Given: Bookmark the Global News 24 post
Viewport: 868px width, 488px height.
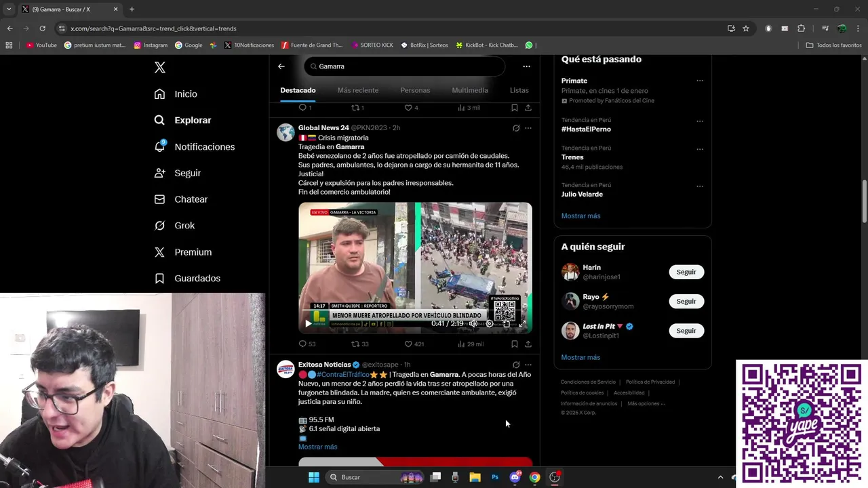Looking at the screenshot, I should 515,344.
